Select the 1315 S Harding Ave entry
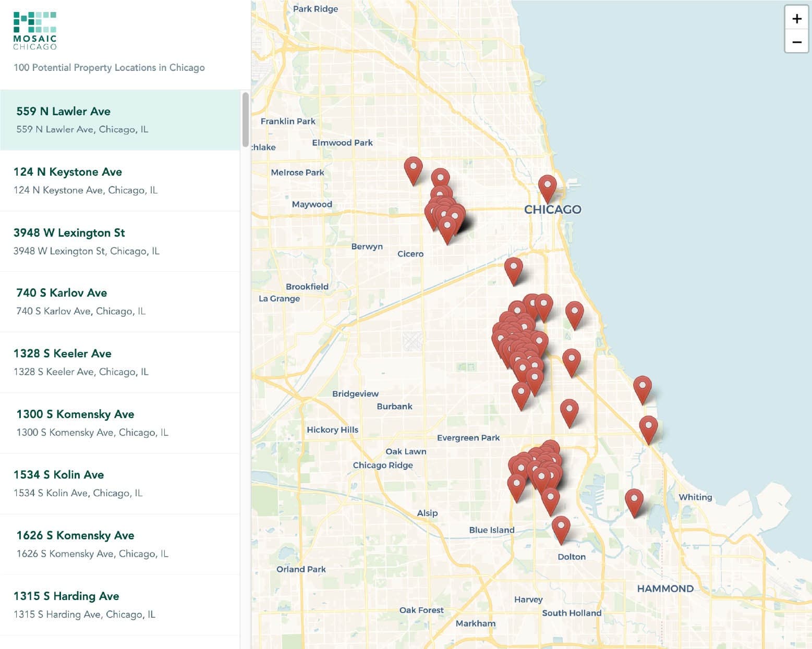812x649 pixels. click(120, 605)
